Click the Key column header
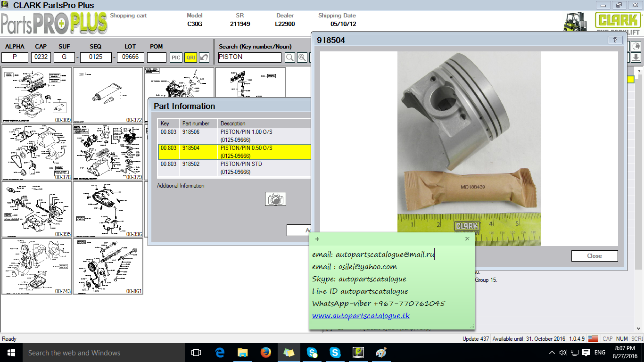The image size is (644, 362). click(x=168, y=123)
